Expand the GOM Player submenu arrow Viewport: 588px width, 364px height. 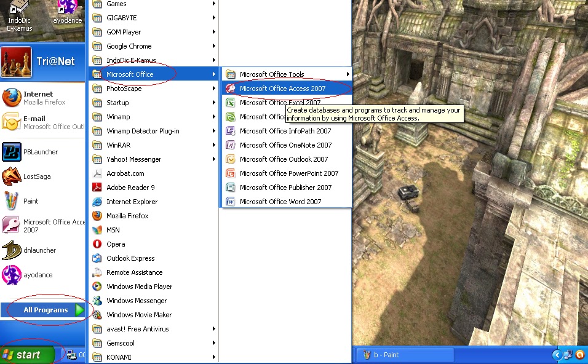point(214,32)
